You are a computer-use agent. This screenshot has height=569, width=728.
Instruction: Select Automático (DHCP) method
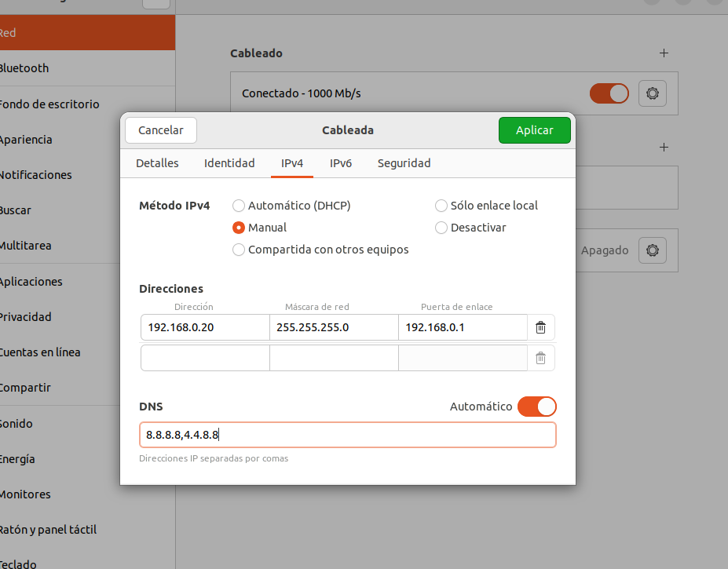[291, 206]
